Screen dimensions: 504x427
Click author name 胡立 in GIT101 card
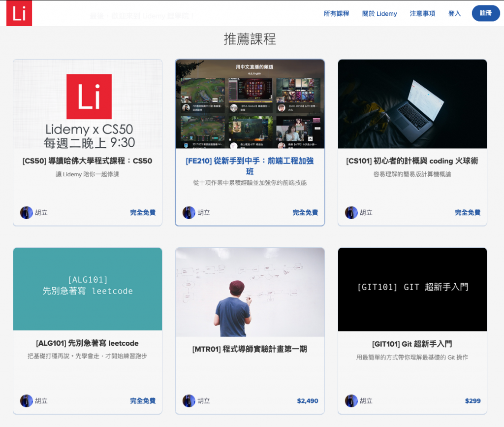click(366, 401)
